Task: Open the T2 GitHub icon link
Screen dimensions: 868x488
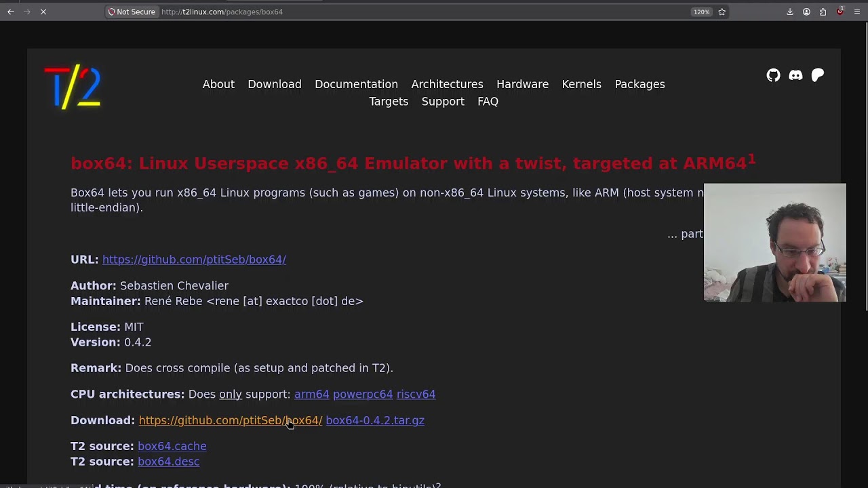Action: pos(773,75)
